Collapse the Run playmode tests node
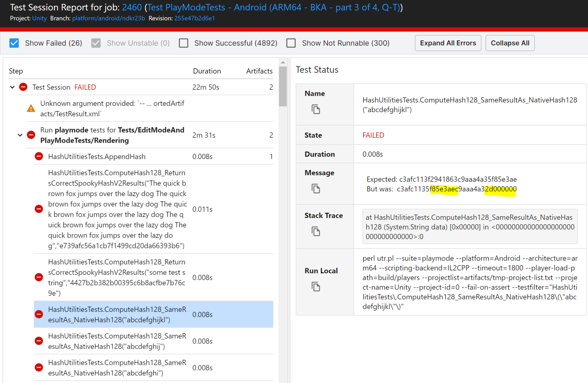588x383 pixels. 20,135
